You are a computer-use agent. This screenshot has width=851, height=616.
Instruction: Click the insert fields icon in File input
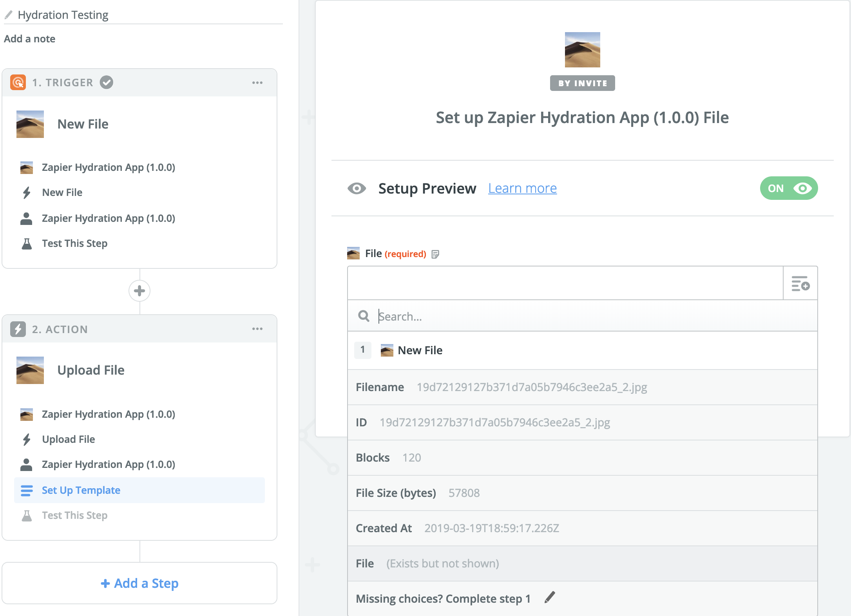(800, 283)
